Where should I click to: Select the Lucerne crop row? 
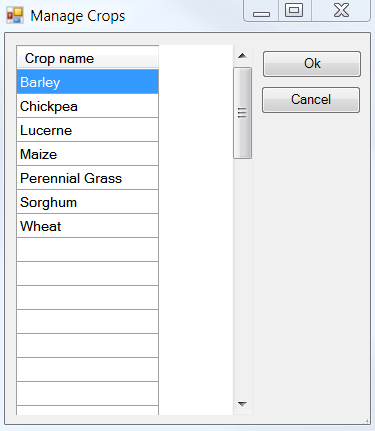(x=88, y=130)
